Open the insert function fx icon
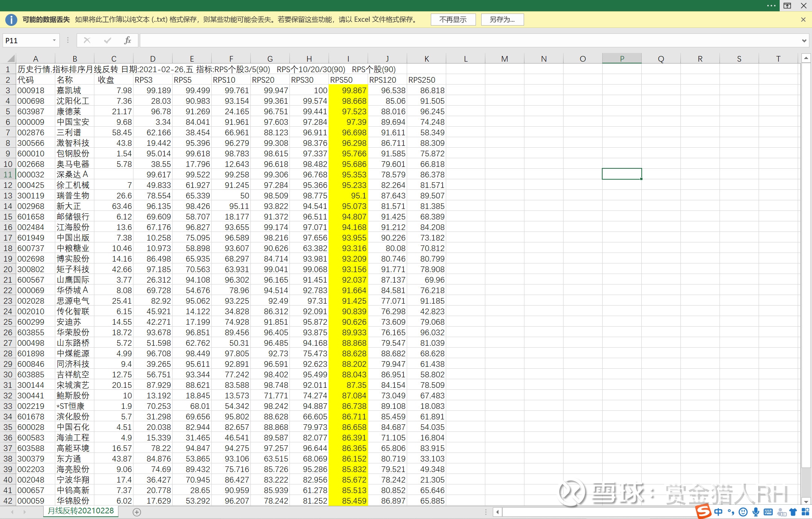Image resolution: width=812 pixels, height=519 pixels. point(127,40)
